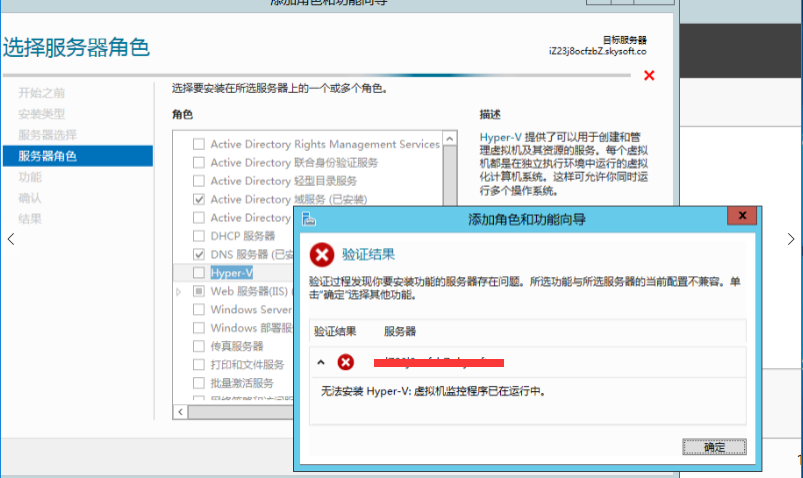
Task: Check the 打印和文件服务 role
Action: [199, 364]
